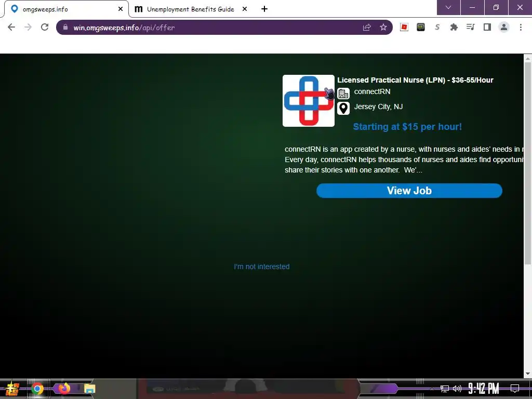Click the connectRN cross logo thumbnail

[309, 101]
